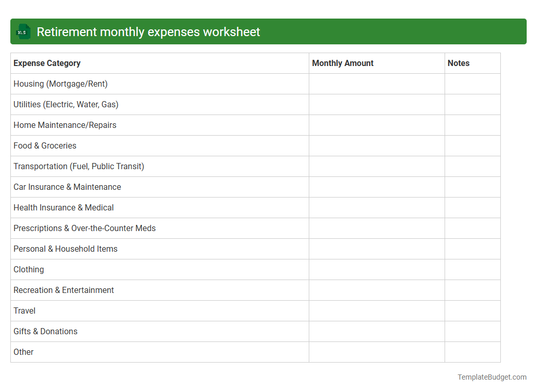
Task: Select the green spreadsheet icon in header
Action: click(x=23, y=31)
